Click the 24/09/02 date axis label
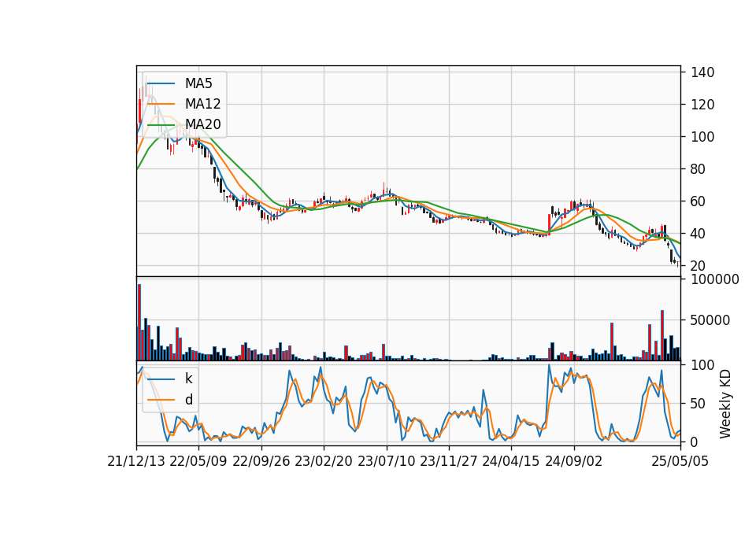The height and width of the screenshot is (543, 756). coord(574,461)
